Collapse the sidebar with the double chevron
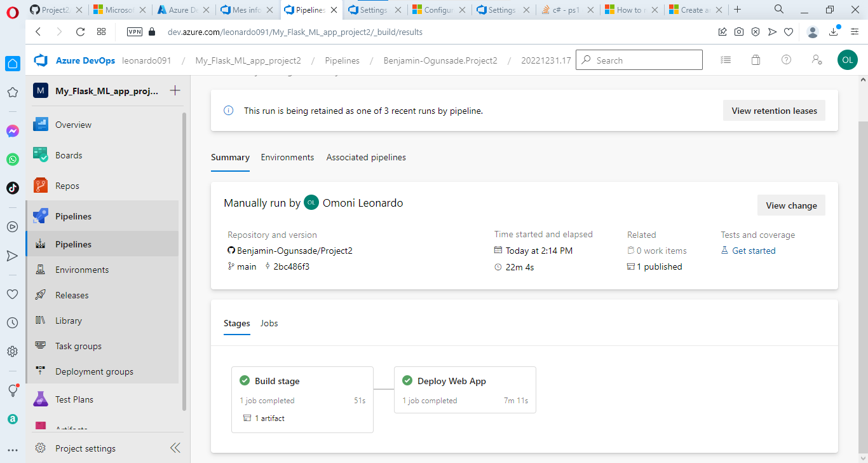 pos(175,447)
